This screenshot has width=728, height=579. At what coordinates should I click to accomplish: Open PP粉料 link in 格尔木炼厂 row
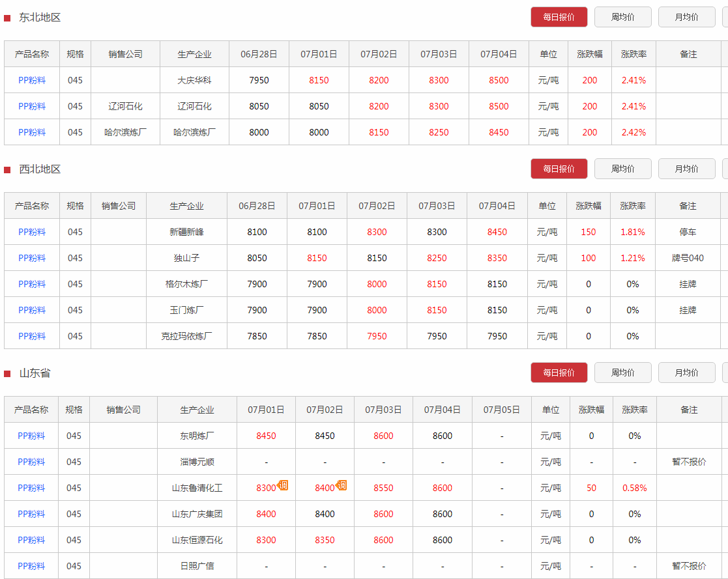(32, 284)
